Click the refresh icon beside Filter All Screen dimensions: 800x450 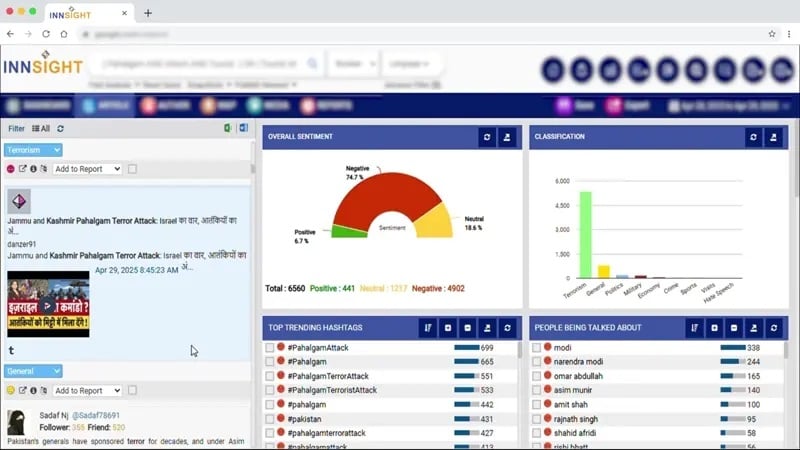[x=60, y=129]
